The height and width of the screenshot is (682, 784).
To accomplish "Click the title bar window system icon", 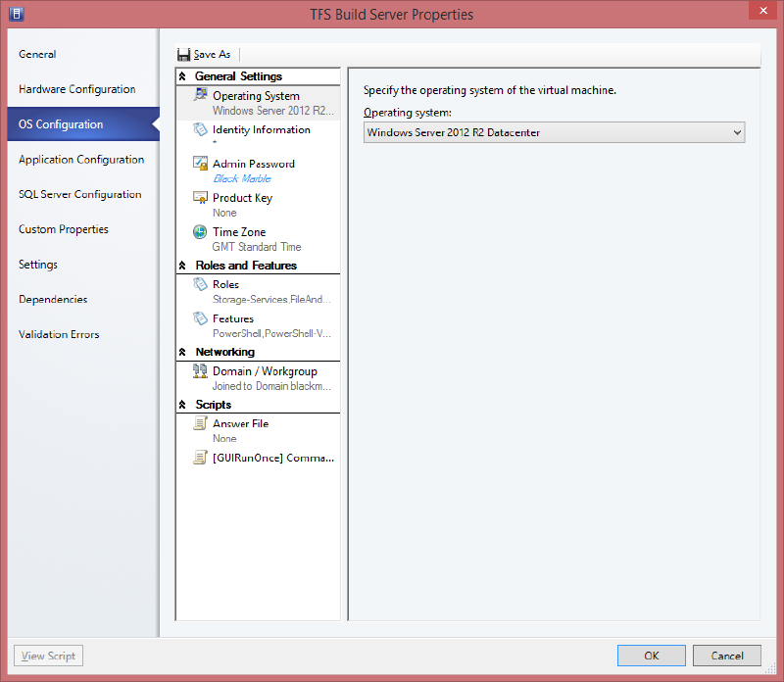I will point(16,14).
